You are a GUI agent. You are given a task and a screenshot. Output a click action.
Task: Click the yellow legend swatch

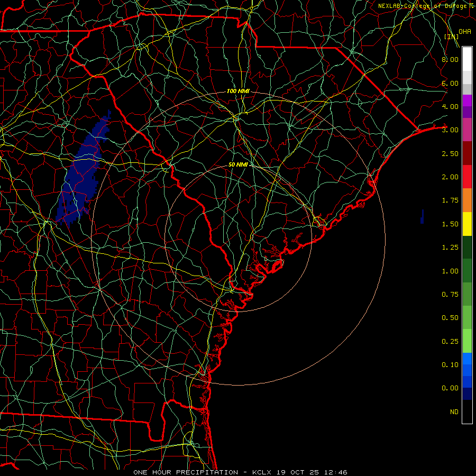(x=467, y=224)
